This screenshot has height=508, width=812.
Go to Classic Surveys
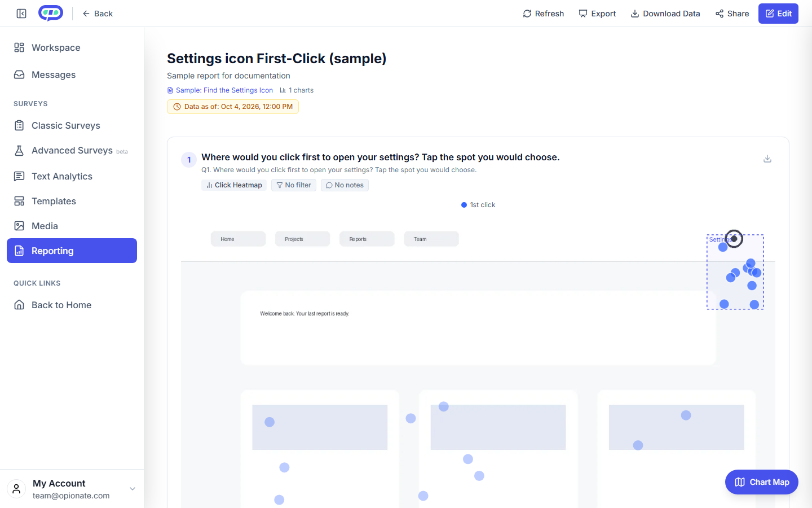pos(72,125)
